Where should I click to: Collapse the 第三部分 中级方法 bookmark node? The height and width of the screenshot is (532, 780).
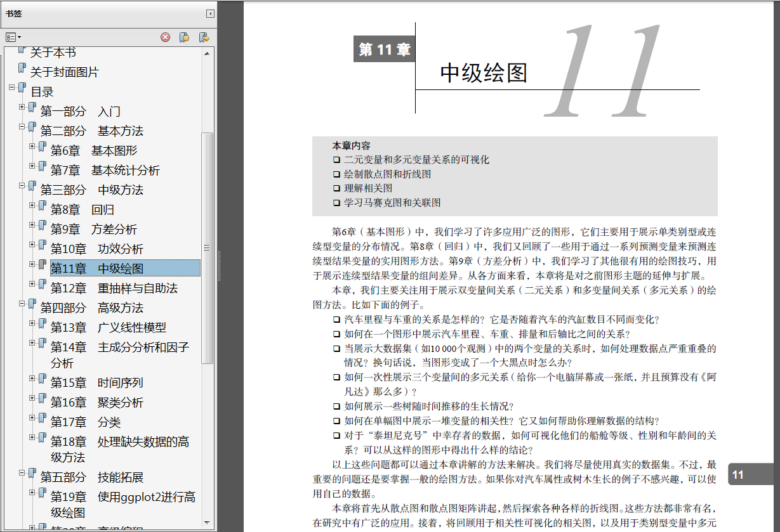coord(22,186)
